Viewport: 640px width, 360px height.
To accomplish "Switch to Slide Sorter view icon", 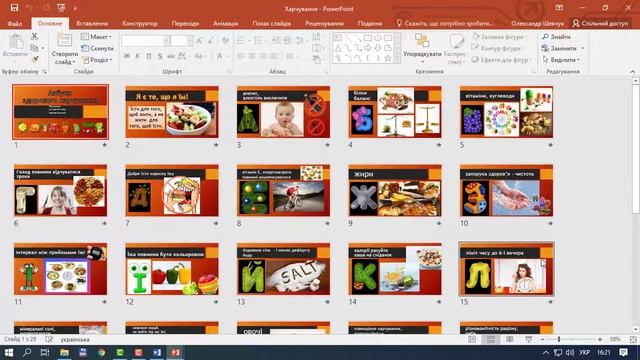I will [x=491, y=340].
